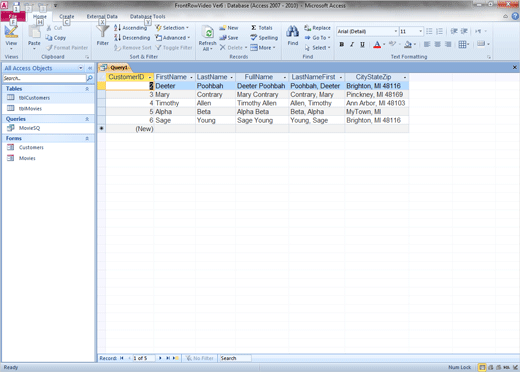Click the background fill color bucket
Viewport: 520px width, 372px height.
[x=408, y=44]
